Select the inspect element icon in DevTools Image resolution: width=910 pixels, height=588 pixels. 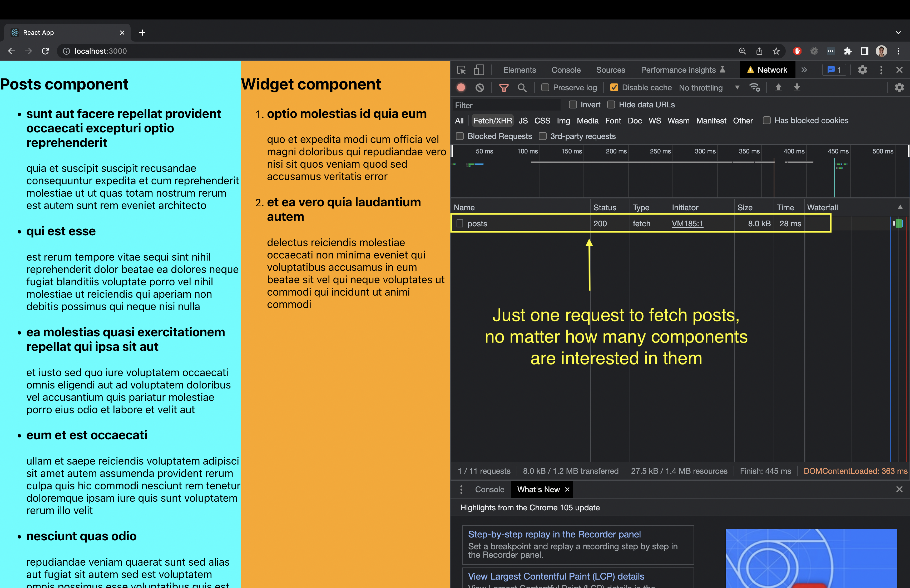pos(461,70)
